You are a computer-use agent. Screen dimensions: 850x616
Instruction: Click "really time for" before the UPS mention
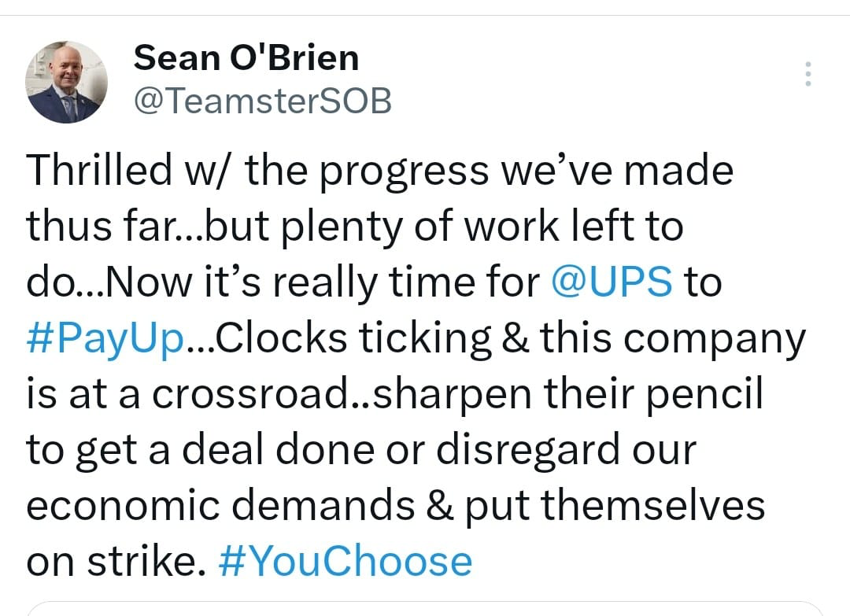(406, 282)
